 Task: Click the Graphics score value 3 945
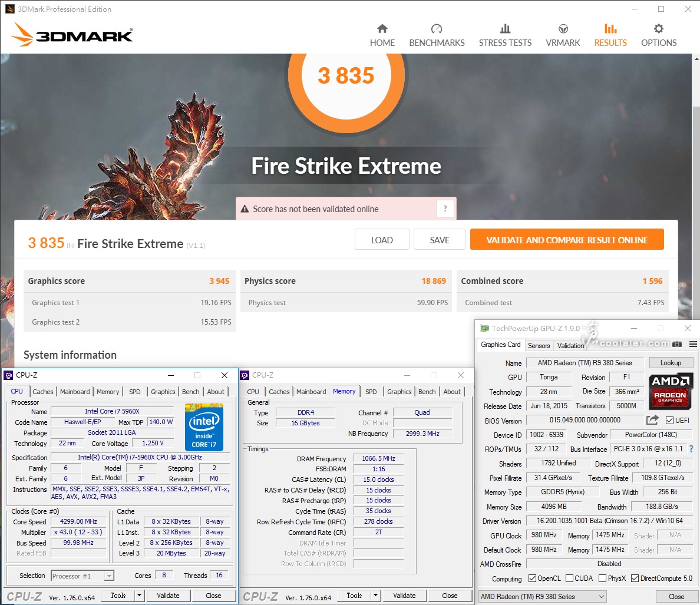point(219,281)
